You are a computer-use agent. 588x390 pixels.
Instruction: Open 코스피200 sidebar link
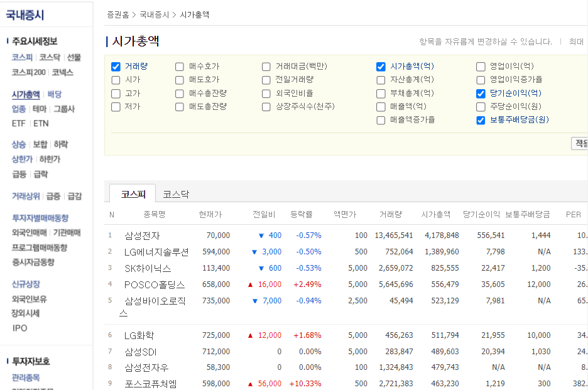(28, 72)
